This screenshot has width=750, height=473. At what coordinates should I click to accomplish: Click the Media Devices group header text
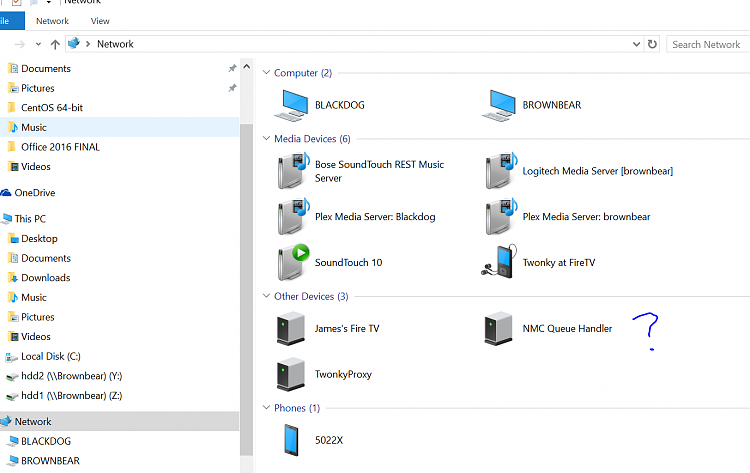point(312,139)
